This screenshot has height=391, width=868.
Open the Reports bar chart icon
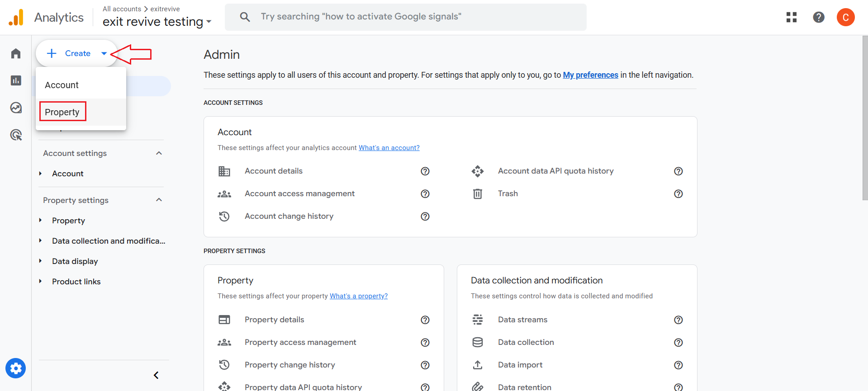point(16,80)
